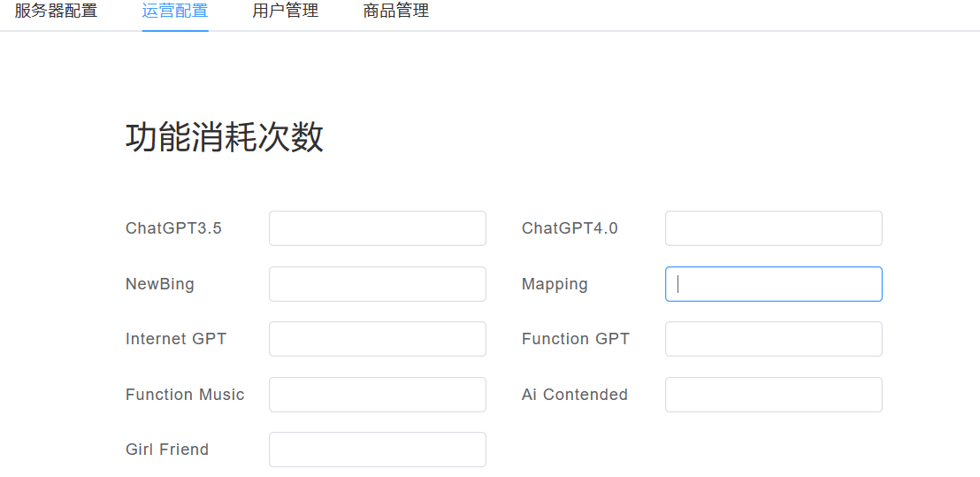Click the Mapping label text
This screenshot has height=477, width=980.
pos(555,284)
